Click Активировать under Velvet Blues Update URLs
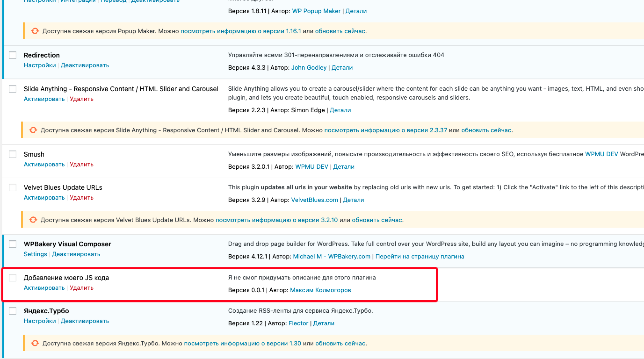Viewport: 644px width, 359px height. [44, 197]
